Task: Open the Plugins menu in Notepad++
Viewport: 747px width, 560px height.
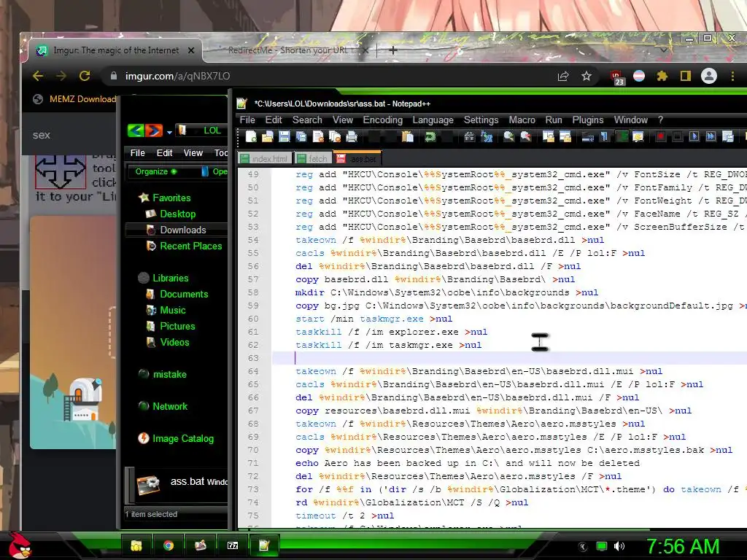Action: coord(588,120)
